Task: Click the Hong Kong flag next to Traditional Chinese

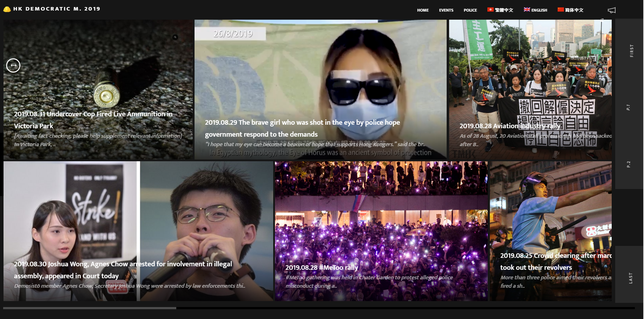Action: 490,9
